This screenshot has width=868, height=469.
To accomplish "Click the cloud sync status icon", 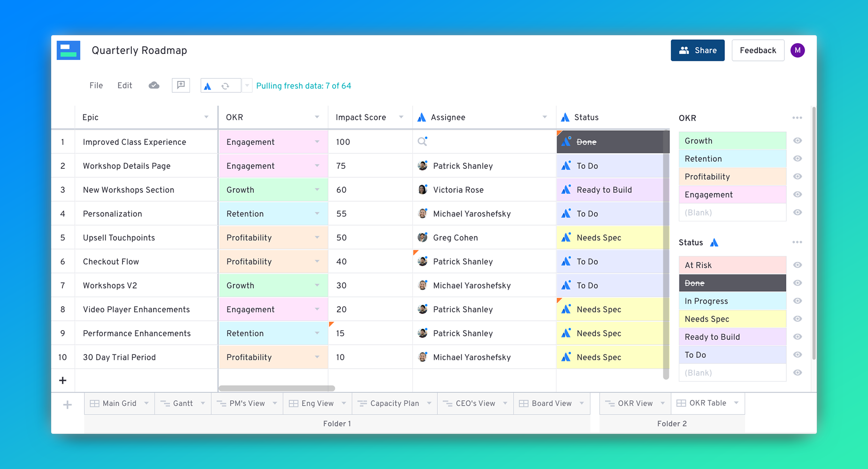I will point(154,85).
